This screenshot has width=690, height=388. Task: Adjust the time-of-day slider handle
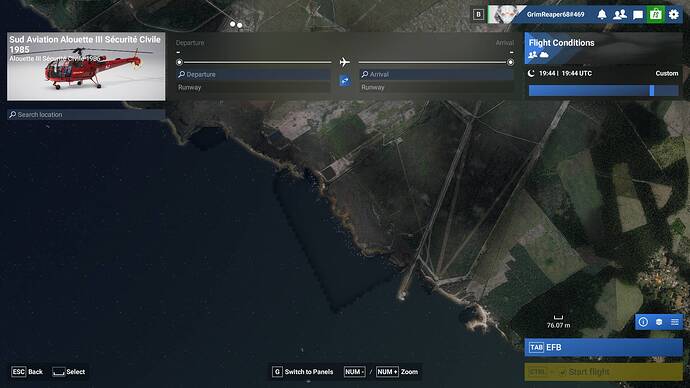click(x=652, y=91)
